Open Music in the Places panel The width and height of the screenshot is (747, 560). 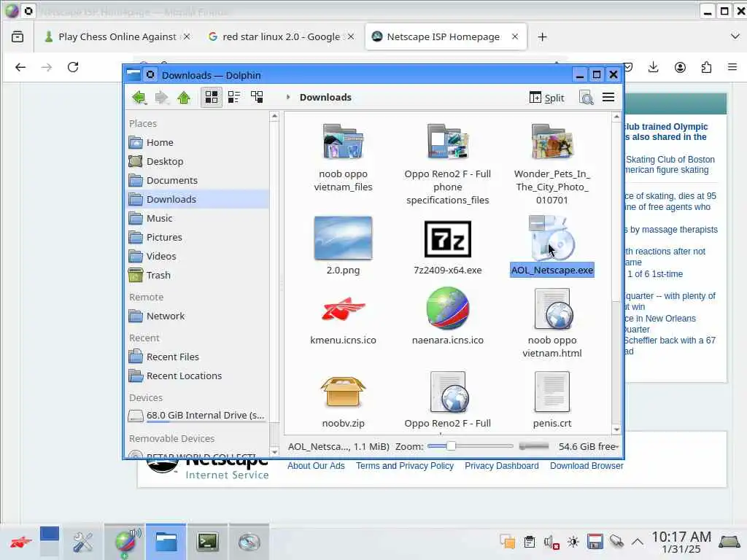pos(198,218)
